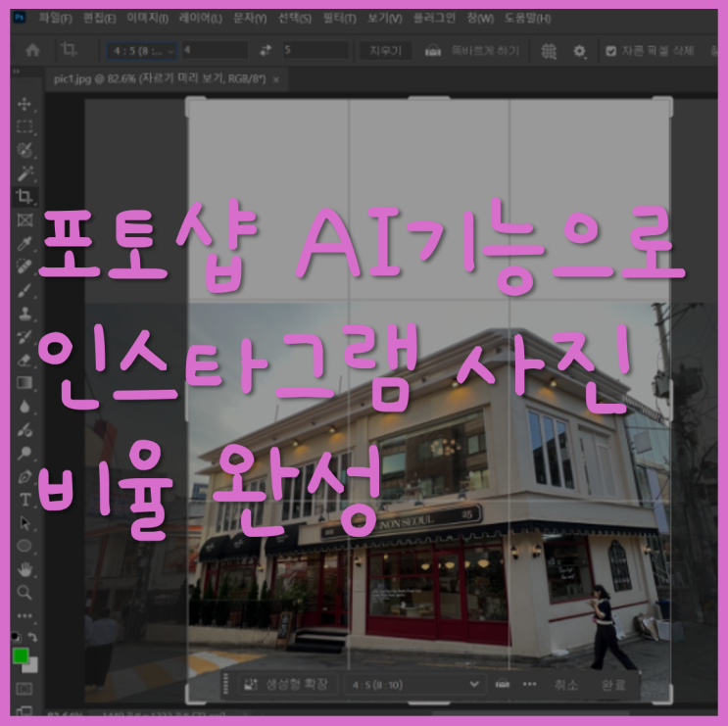This screenshot has width=728, height=726.
Task: Click the 지우기 button
Action: click(386, 51)
